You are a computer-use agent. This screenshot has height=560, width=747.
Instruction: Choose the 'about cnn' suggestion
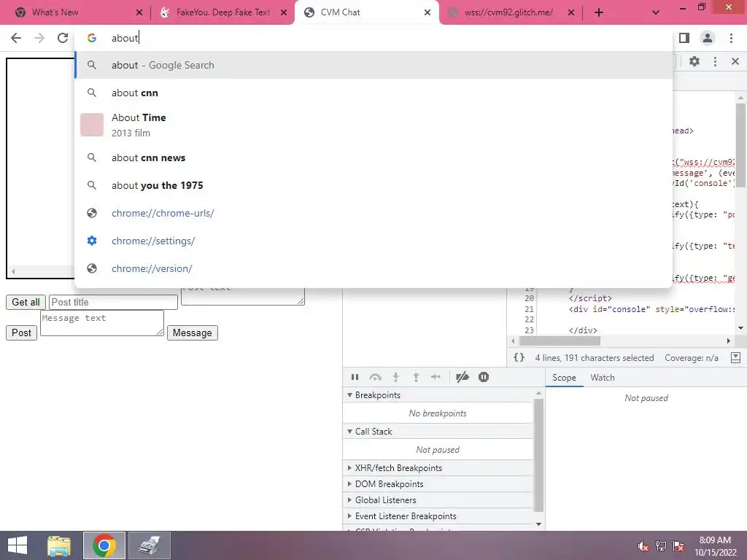[373, 93]
